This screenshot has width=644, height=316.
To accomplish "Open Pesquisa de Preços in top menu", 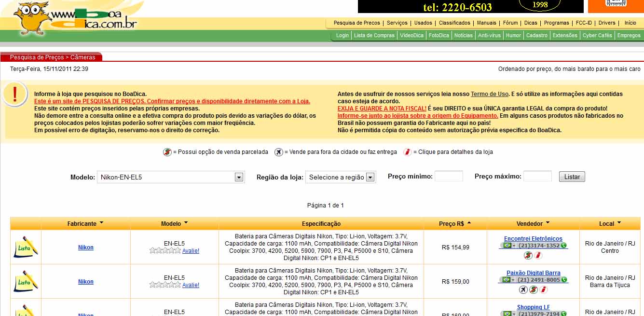I will tap(356, 23).
